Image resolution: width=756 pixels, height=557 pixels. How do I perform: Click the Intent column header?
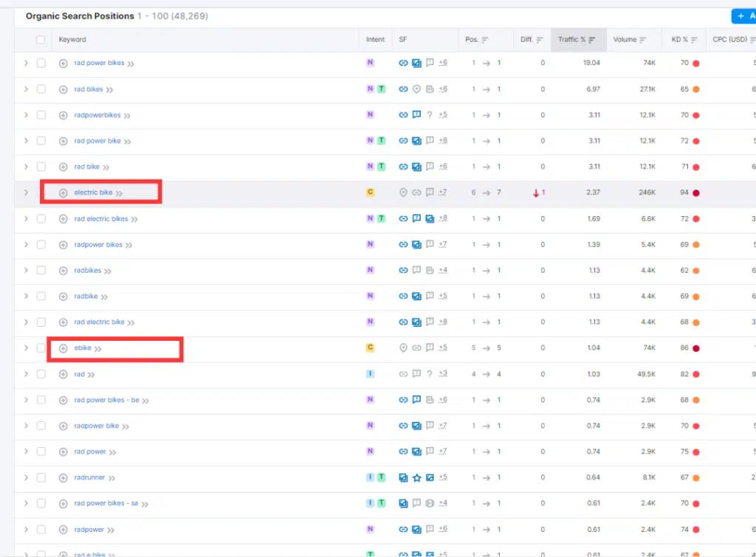pos(375,40)
